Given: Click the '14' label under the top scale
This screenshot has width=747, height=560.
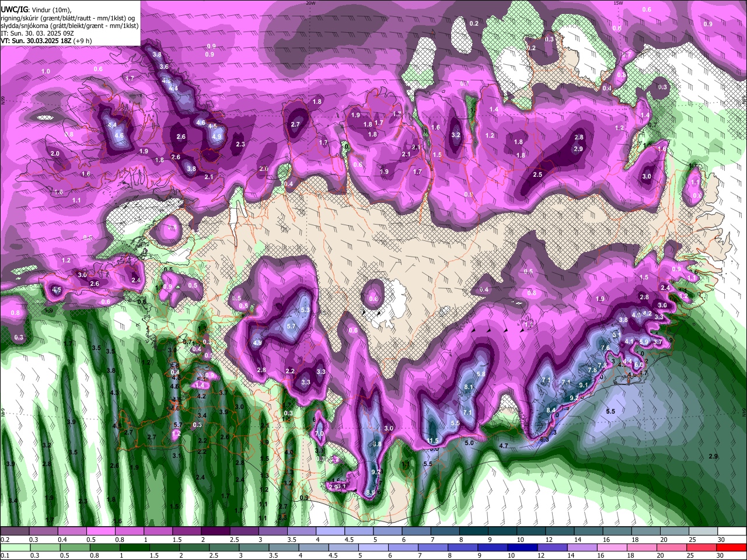Looking at the screenshot, I should [x=578, y=540].
